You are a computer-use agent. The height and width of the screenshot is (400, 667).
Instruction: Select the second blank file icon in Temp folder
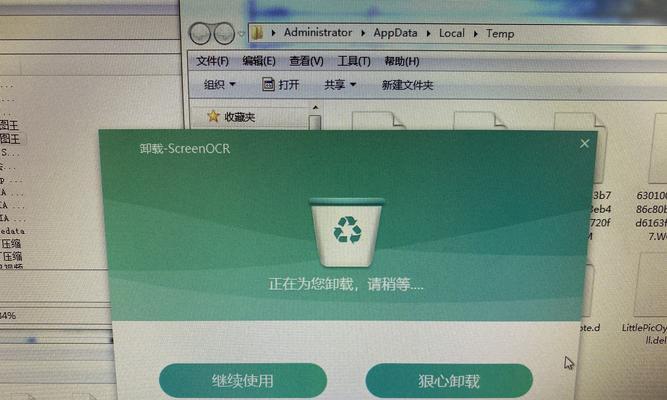pyautogui.click(x=479, y=120)
